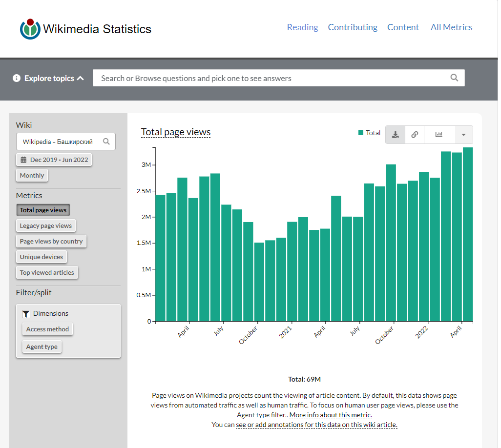This screenshot has width=501, height=448.
Task: Open the chart options dropdown arrow
Action: click(x=463, y=135)
